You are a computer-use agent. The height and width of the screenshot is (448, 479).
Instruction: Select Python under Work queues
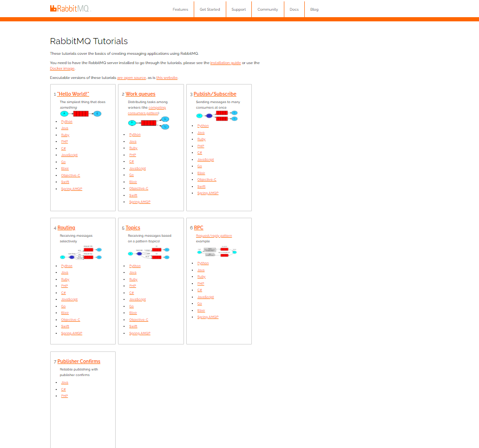coord(135,135)
